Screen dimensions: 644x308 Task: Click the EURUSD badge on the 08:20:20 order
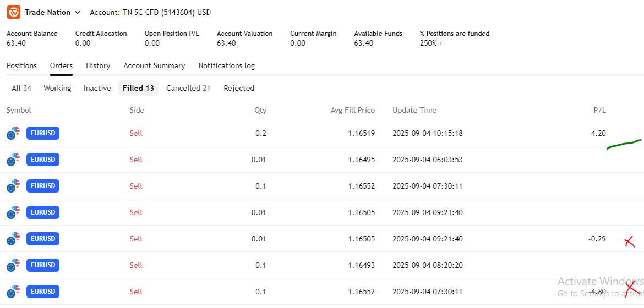(43, 265)
